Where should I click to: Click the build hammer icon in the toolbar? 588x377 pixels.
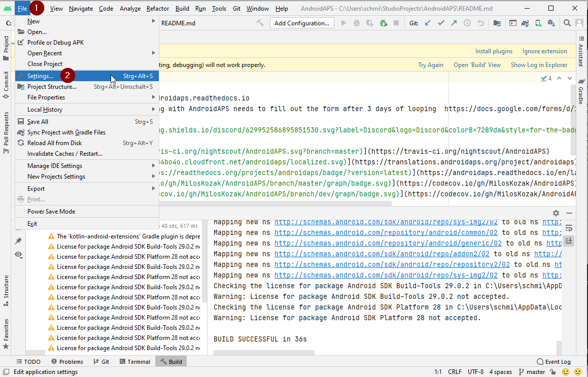point(260,23)
